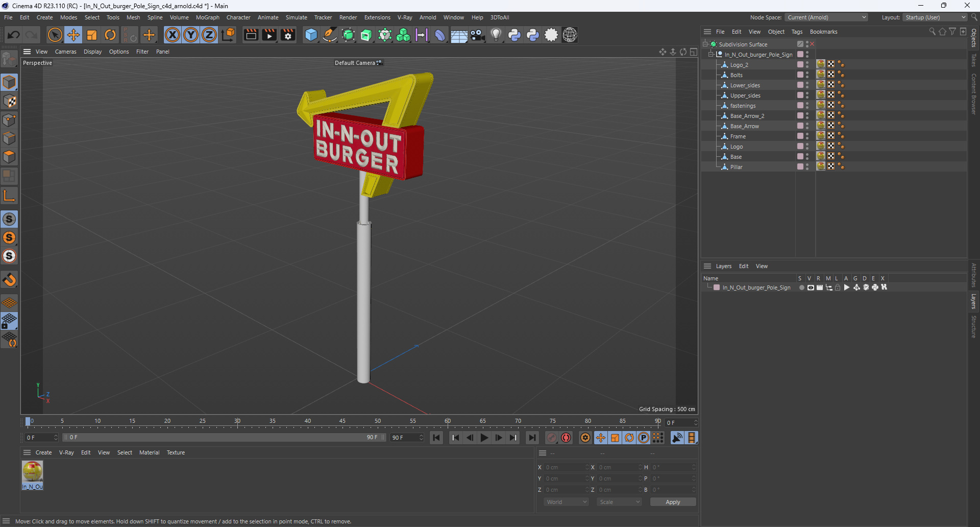Open the Arnold menu

(428, 17)
